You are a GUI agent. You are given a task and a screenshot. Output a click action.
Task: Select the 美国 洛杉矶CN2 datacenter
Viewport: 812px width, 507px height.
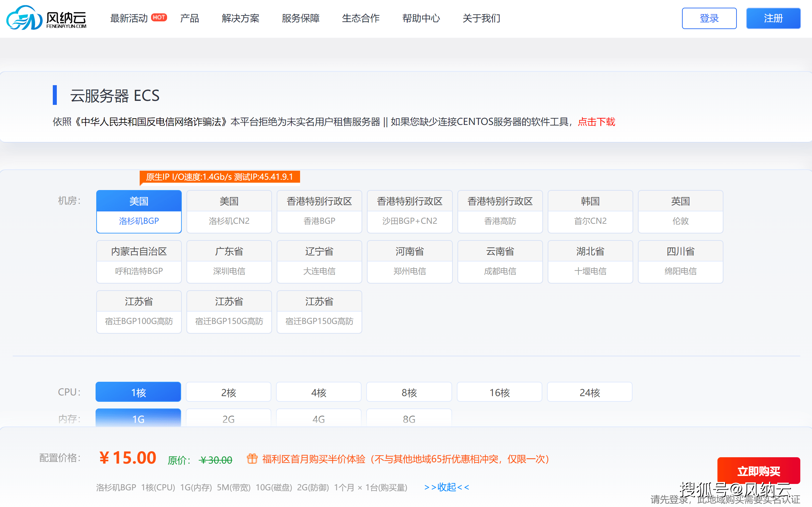point(229,212)
